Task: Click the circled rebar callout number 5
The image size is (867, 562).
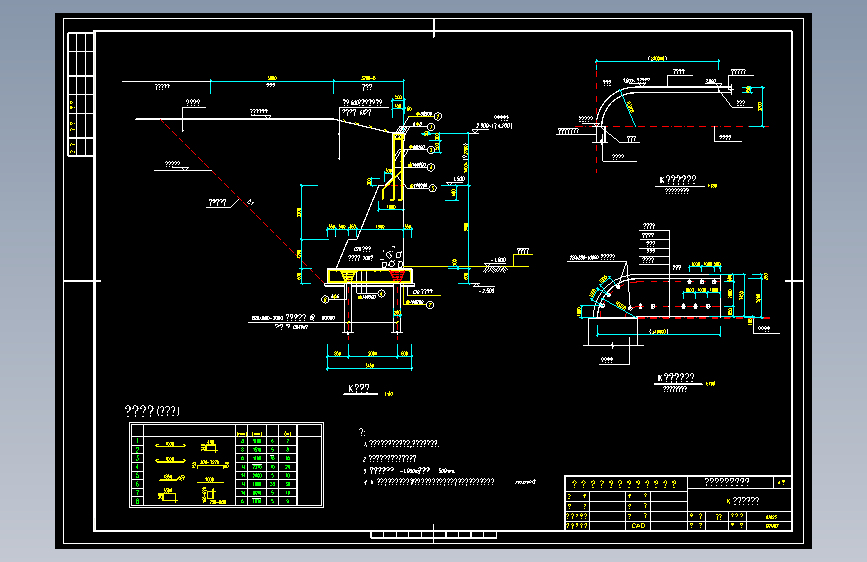Action: 433,188
